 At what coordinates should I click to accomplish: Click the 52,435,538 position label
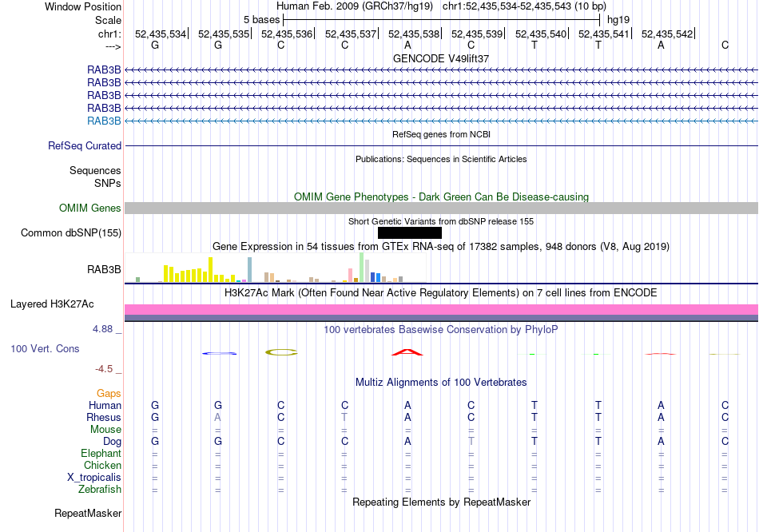pos(414,34)
